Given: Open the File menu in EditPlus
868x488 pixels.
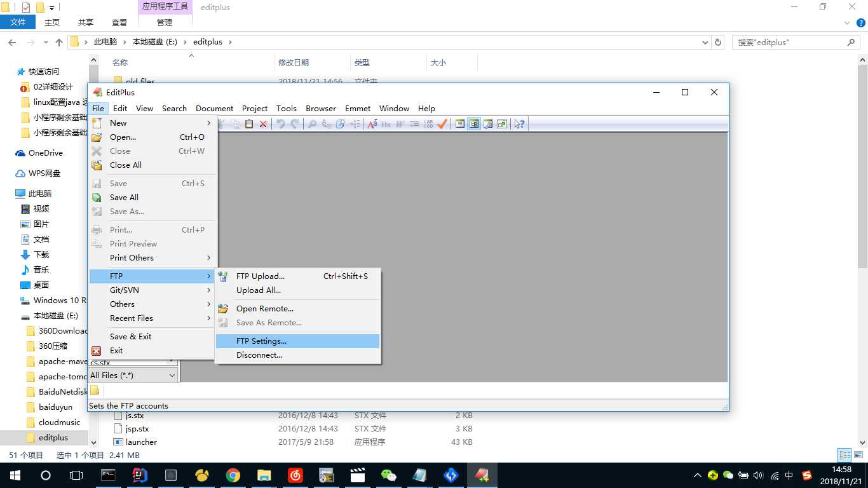Looking at the screenshot, I should pos(98,108).
